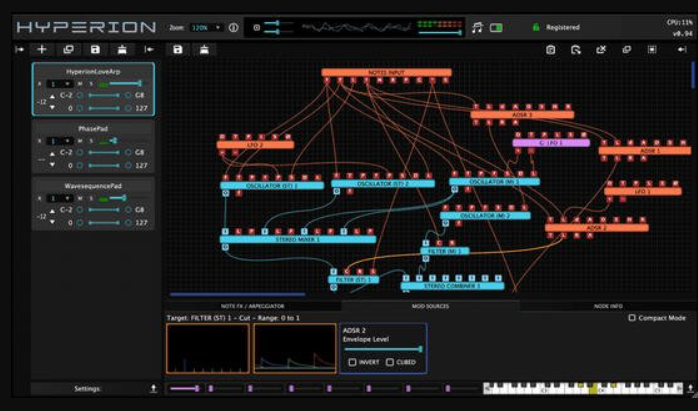Enable the Compact Mode checkbox
The width and height of the screenshot is (698, 411).
[632, 318]
